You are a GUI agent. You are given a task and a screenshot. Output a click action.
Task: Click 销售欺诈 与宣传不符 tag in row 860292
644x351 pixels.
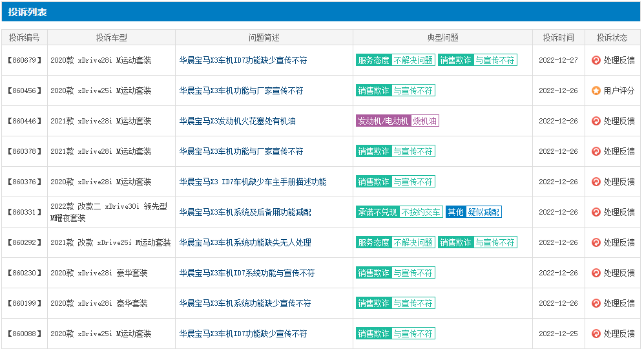tap(477, 243)
